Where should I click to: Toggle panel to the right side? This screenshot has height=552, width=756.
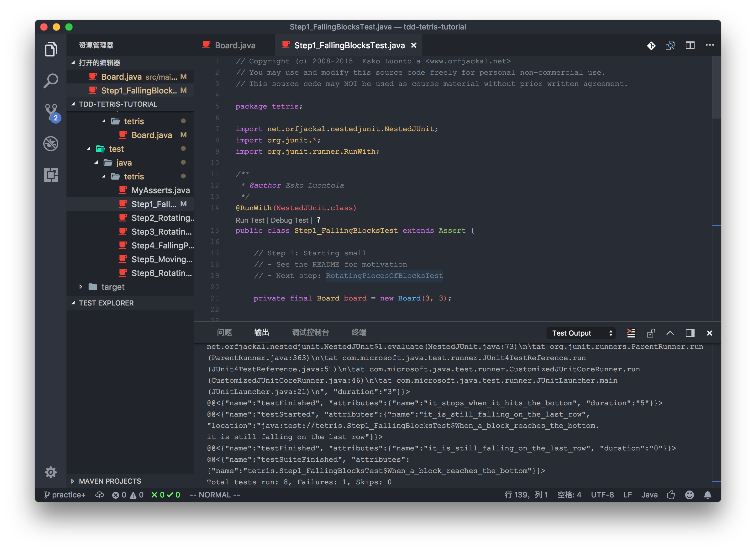coord(690,333)
